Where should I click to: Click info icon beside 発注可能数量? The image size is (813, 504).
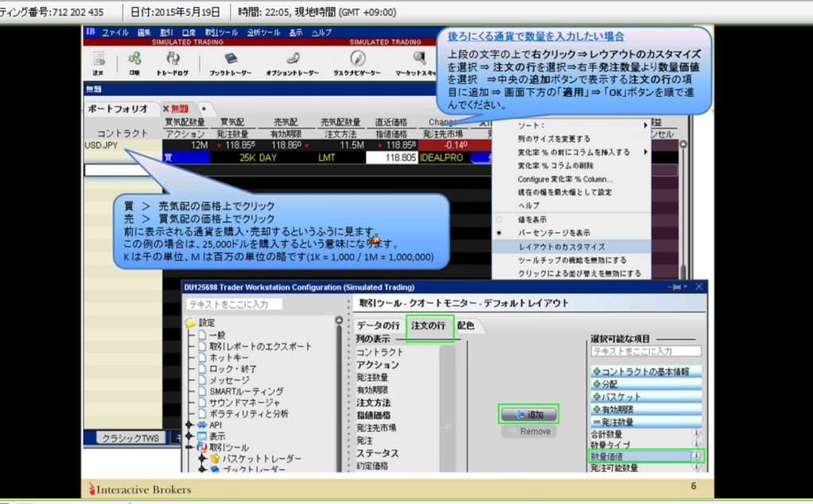click(x=695, y=467)
